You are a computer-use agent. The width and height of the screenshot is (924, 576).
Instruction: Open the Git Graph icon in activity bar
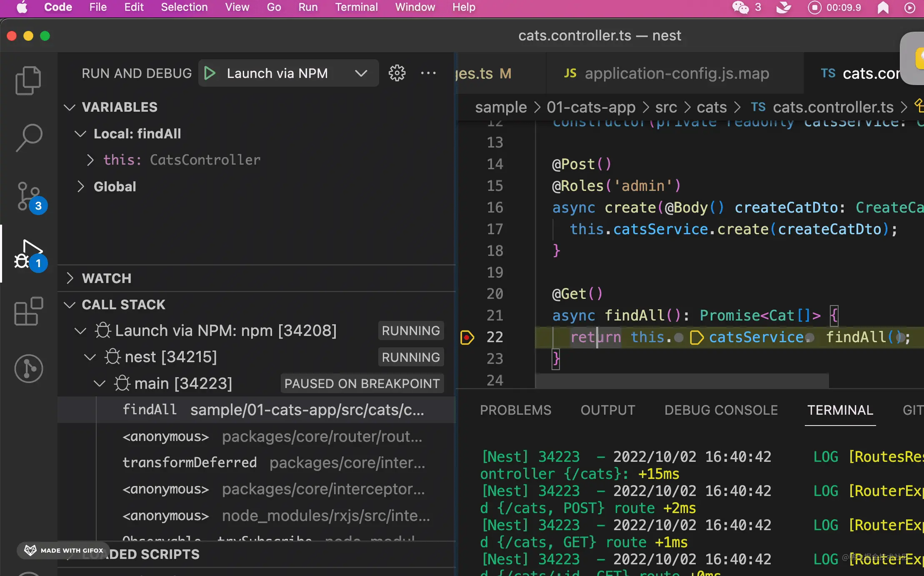[x=29, y=368]
